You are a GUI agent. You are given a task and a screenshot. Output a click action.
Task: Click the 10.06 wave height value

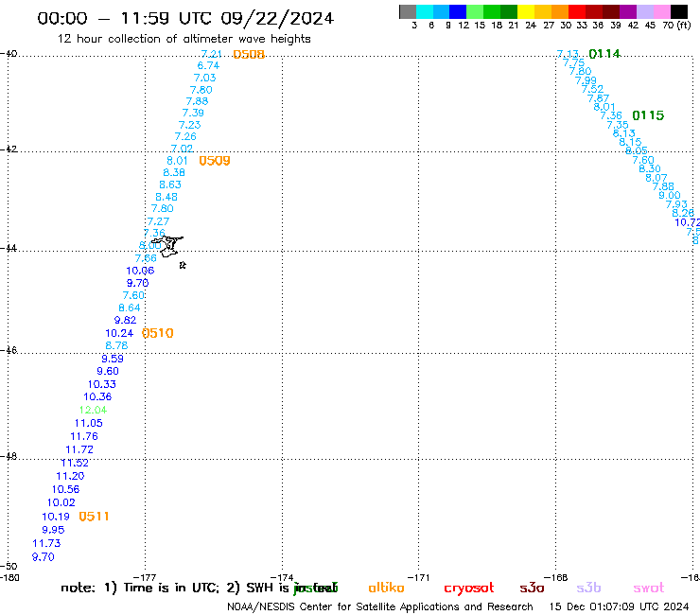coord(140,271)
